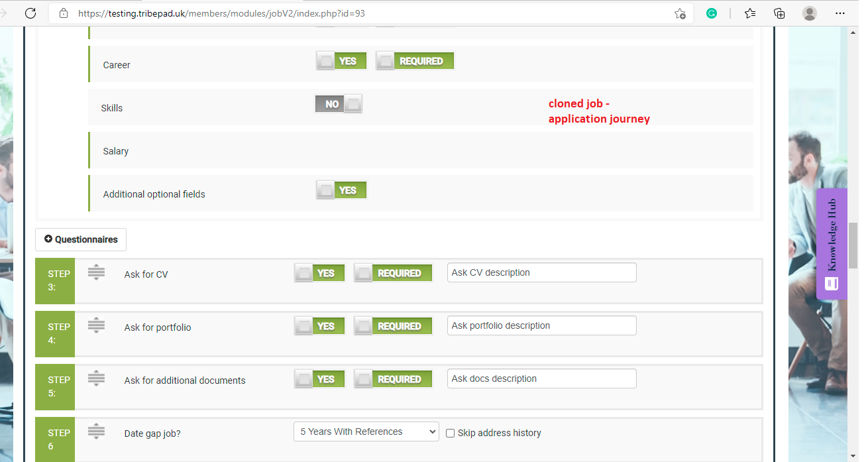Open the browser Favorites list icon

(x=749, y=13)
